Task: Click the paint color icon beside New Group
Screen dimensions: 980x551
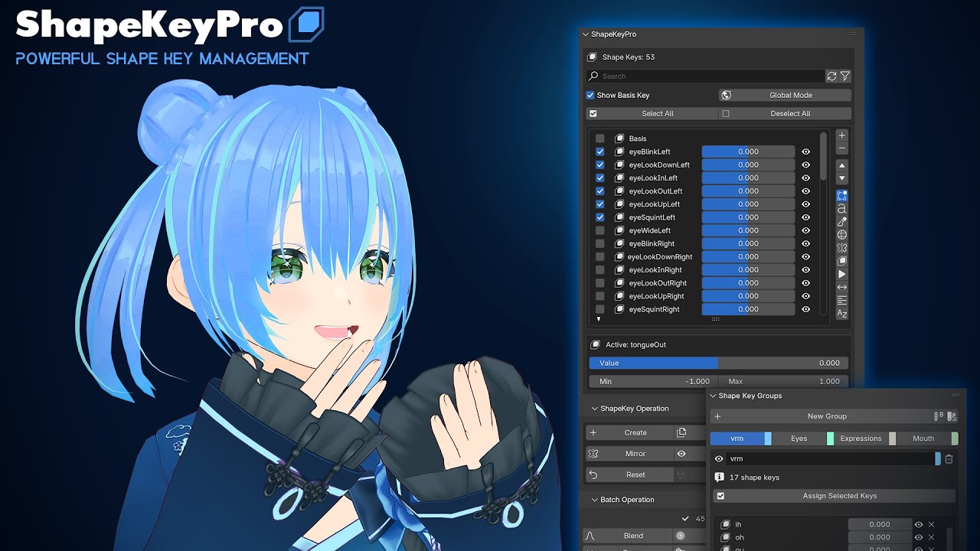Action: click(x=952, y=416)
